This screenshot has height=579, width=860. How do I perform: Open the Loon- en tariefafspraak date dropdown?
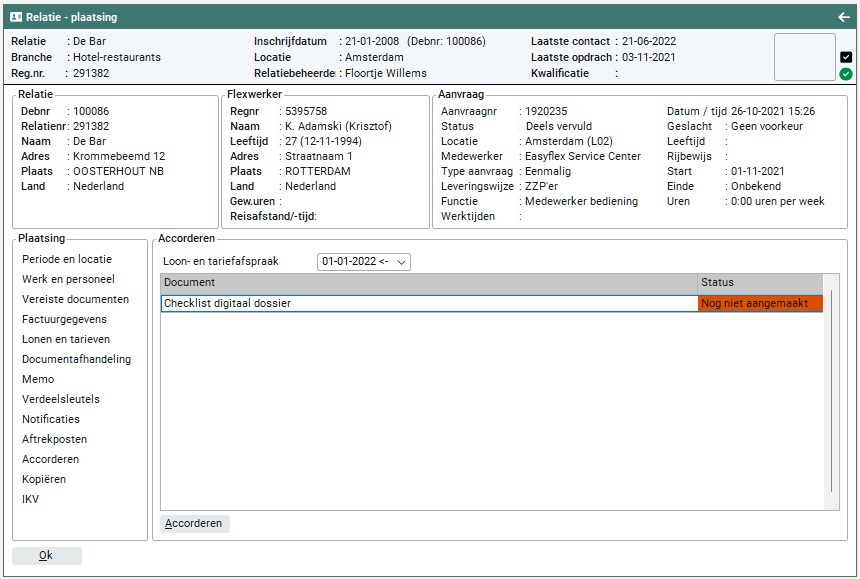tap(364, 262)
